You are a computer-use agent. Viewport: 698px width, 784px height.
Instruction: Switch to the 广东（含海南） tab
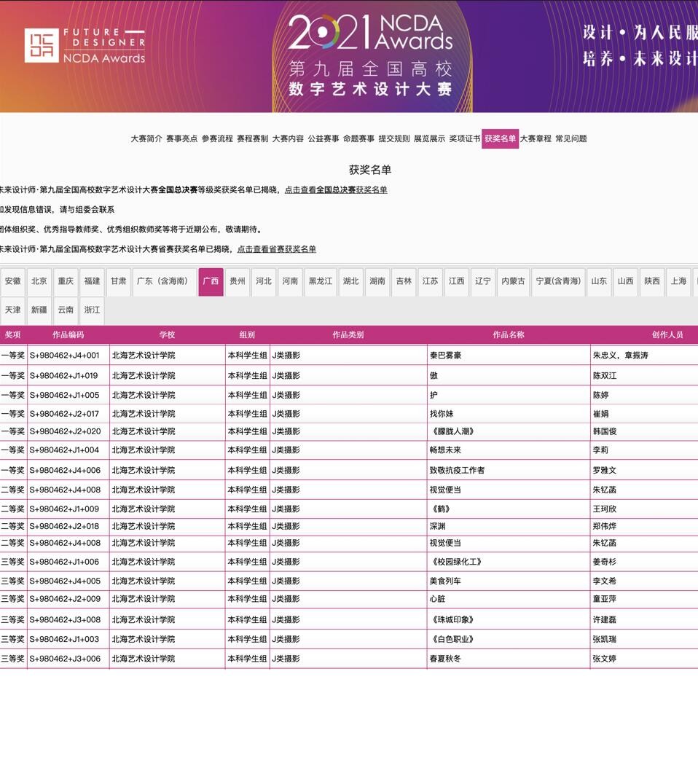(x=164, y=281)
